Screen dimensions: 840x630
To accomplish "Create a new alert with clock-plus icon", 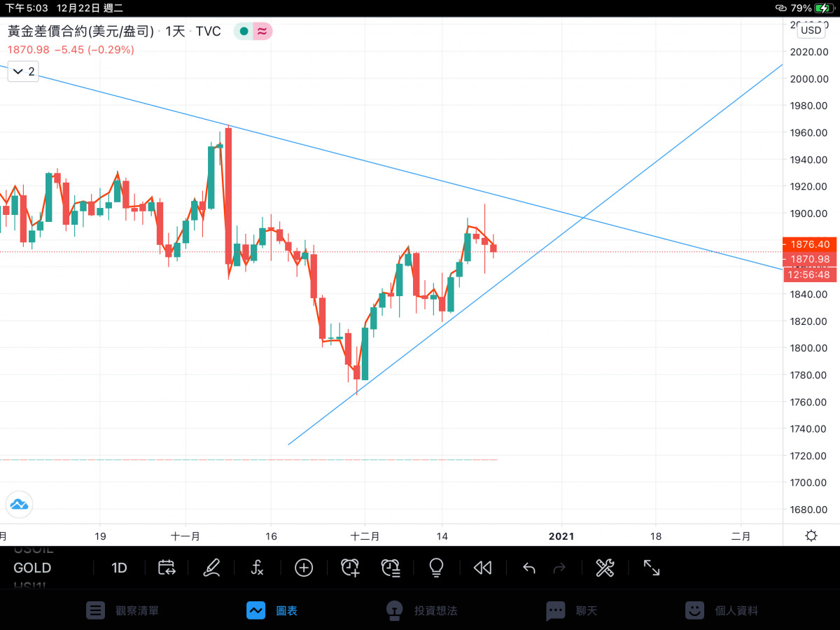I will [x=350, y=568].
